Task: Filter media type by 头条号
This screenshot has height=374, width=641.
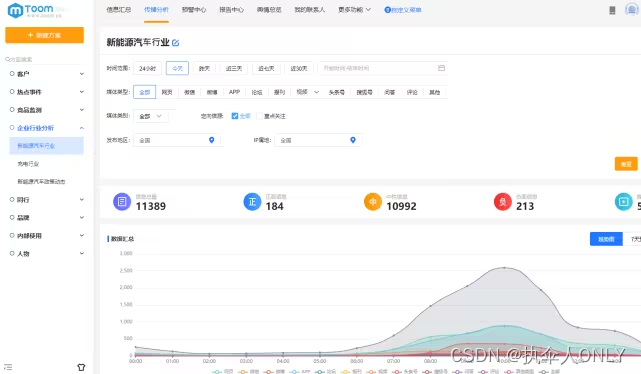Action: 336,92
